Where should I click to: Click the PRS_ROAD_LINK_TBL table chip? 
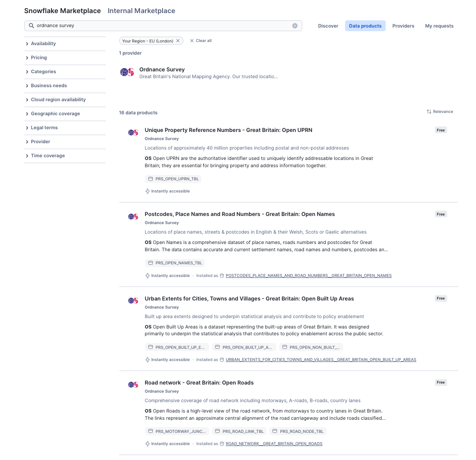point(239,432)
